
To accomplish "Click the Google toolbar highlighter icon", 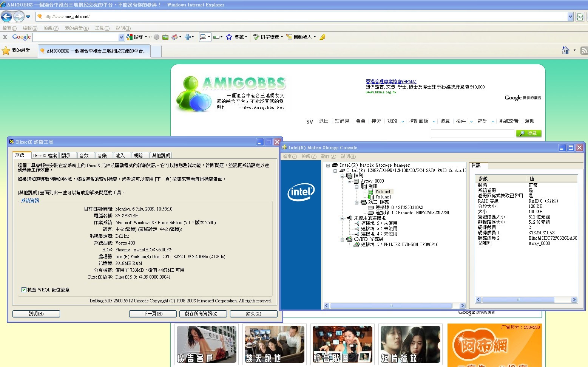I will (323, 37).
